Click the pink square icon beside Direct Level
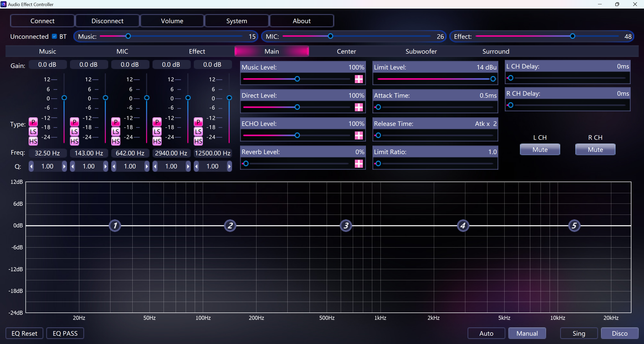 359,107
